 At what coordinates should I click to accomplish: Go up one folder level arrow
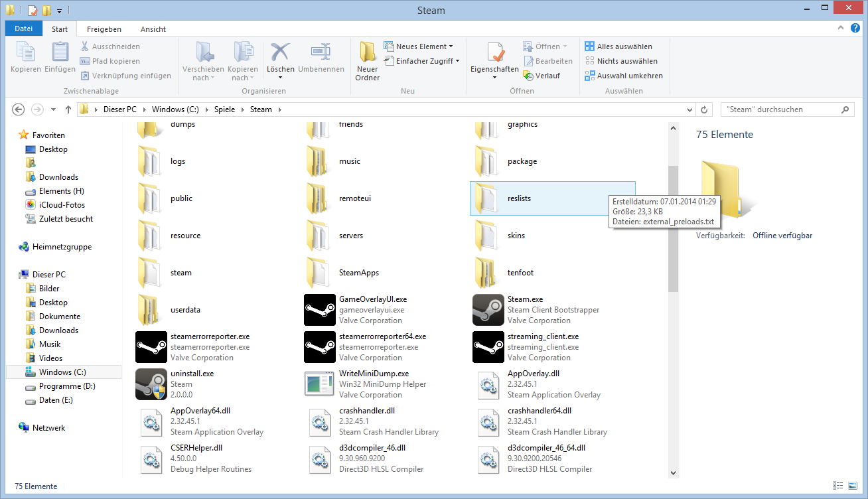68,109
